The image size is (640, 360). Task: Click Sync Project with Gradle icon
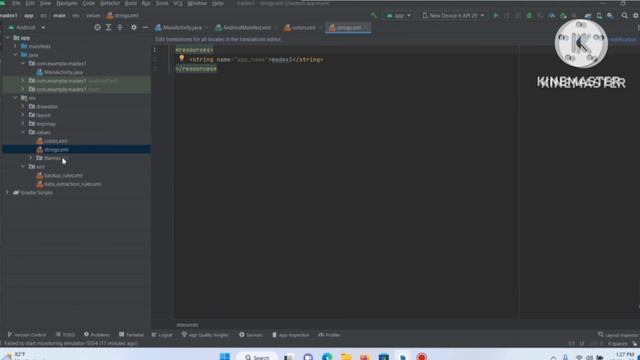coord(588,16)
